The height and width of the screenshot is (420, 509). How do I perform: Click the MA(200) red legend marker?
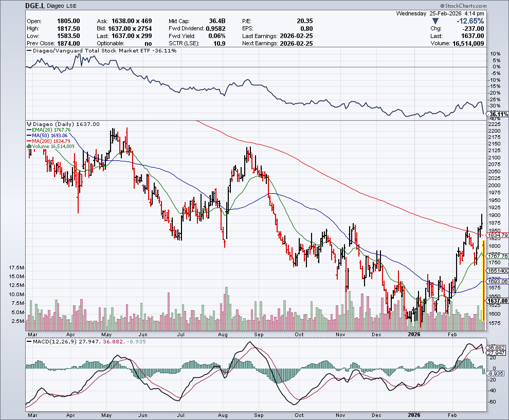[28, 141]
